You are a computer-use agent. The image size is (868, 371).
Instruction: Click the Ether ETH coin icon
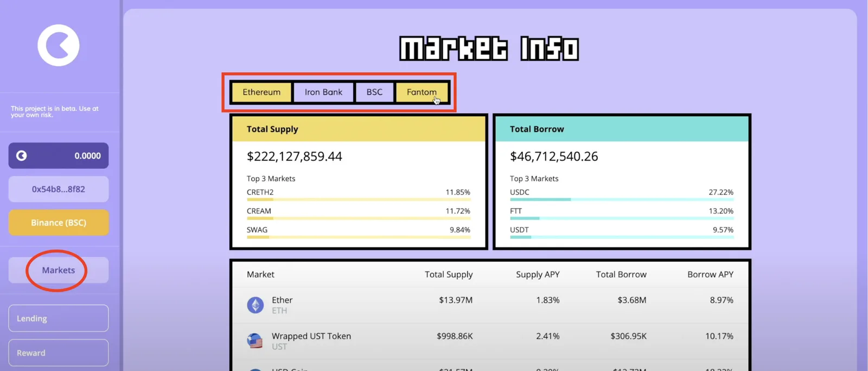256,305
